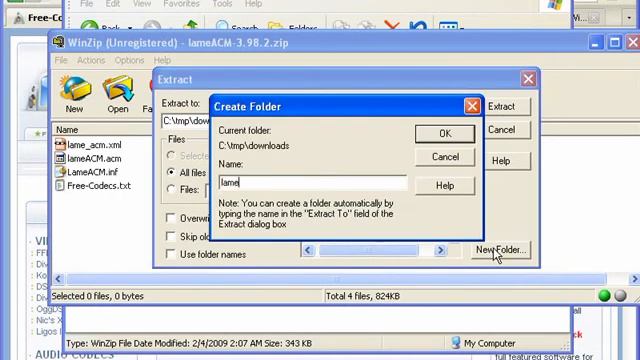Close the Extract dialog
The width and height of the screenshot is (640, 360).
click(528, 79)
